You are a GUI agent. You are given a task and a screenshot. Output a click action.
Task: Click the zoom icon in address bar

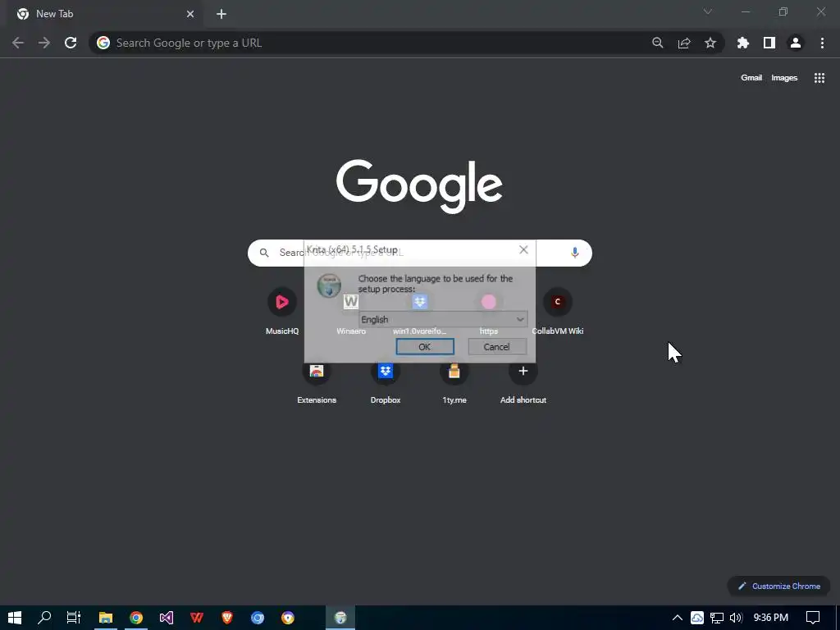(657, 43)
